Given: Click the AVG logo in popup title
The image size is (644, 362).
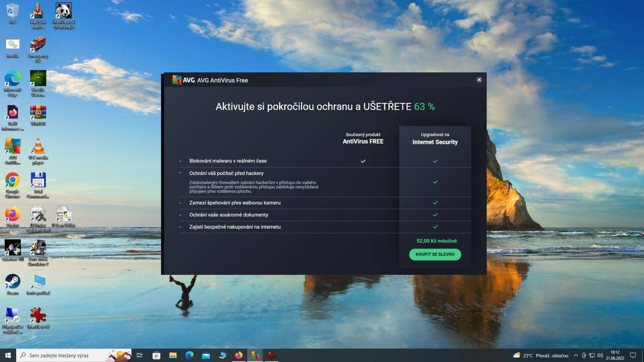Looking at the screenshot, I should click(184, 80).
